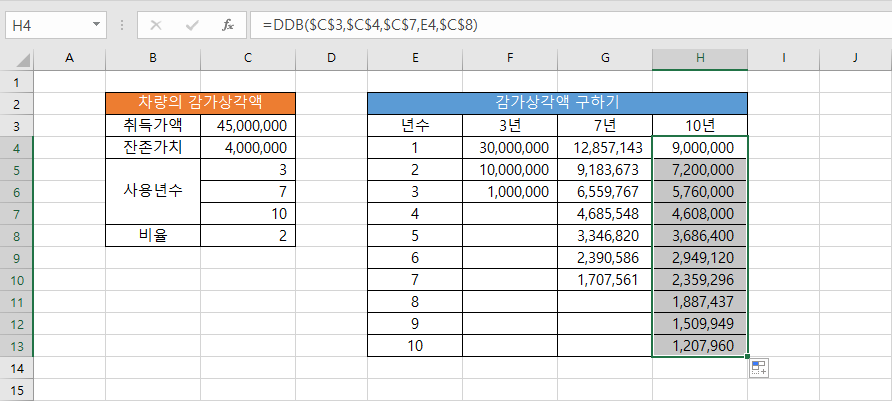Select the 12,857,143 cell
Screen dimensions: 892x401
pos(605,148)
